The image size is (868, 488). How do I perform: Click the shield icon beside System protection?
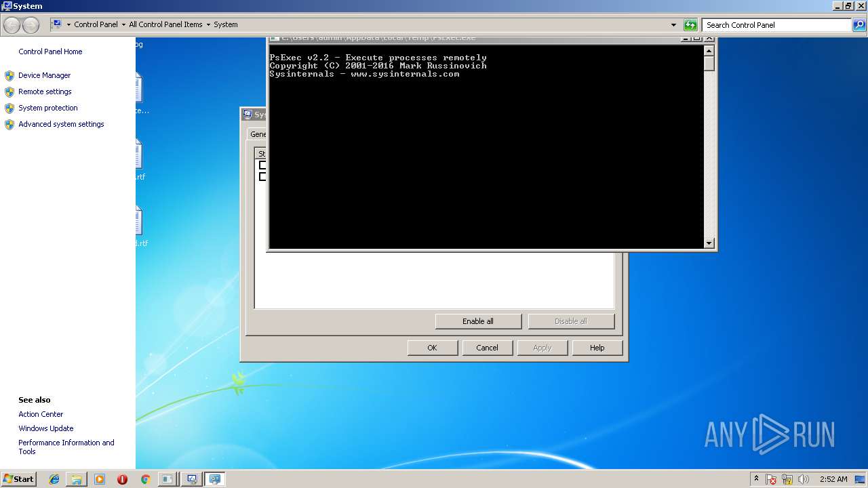[x=9, y=108]
